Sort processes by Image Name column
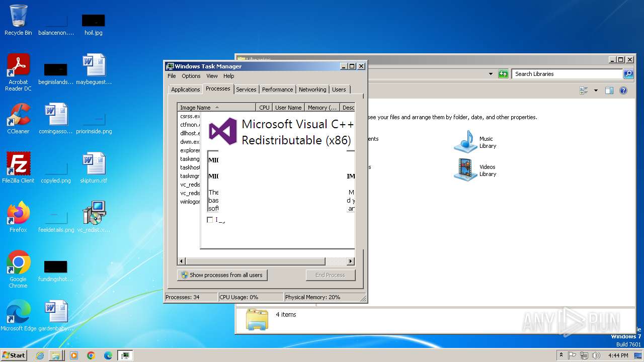Viewport: 644px width, 362px height. pyautogui.click(x=217, y=107)
